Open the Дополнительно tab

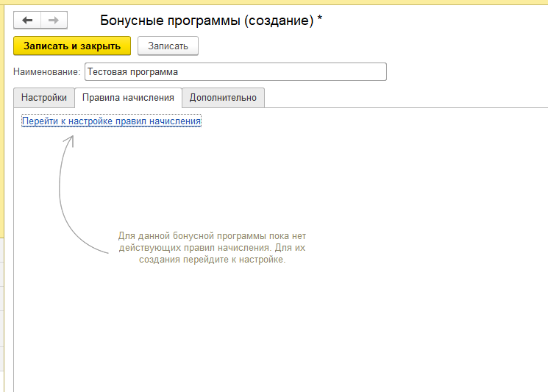coord(223,98)
